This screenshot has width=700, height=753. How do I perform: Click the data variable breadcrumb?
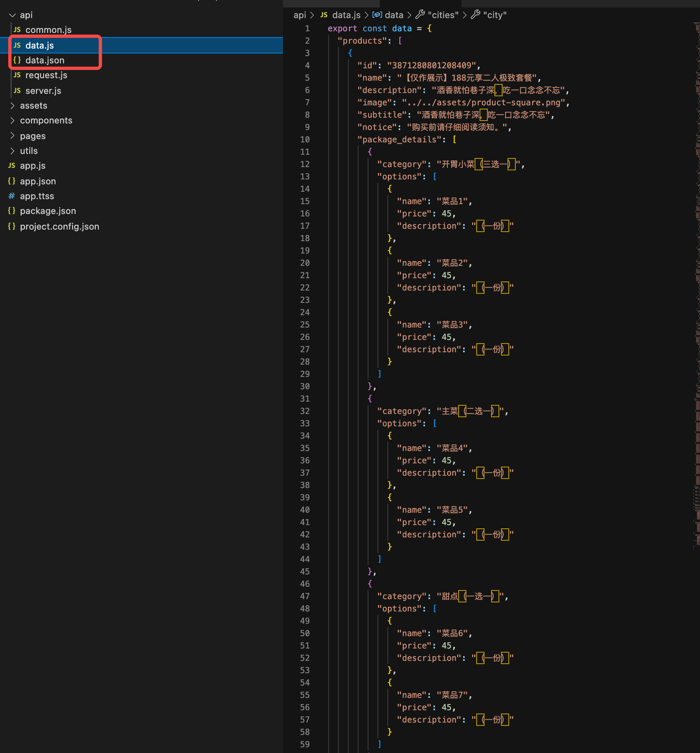(x=394, y=15)
